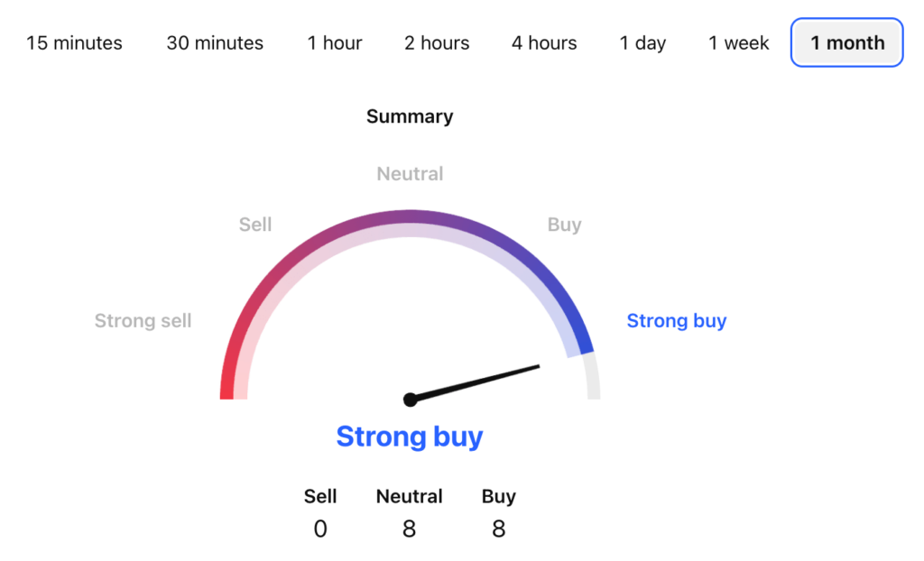This screenshot has height=561, width=924.
Task: Click the Neutral count of 8
Action: (409, 529)
